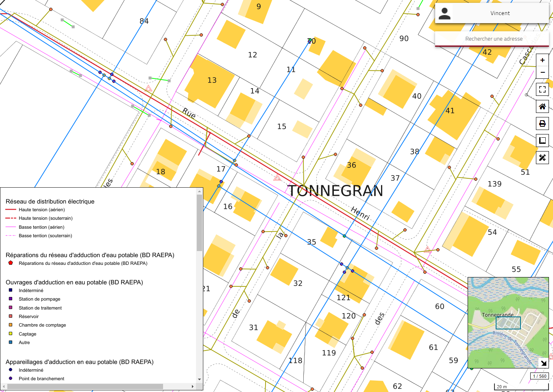Open the measure ruler tool

tap(542, 141)
